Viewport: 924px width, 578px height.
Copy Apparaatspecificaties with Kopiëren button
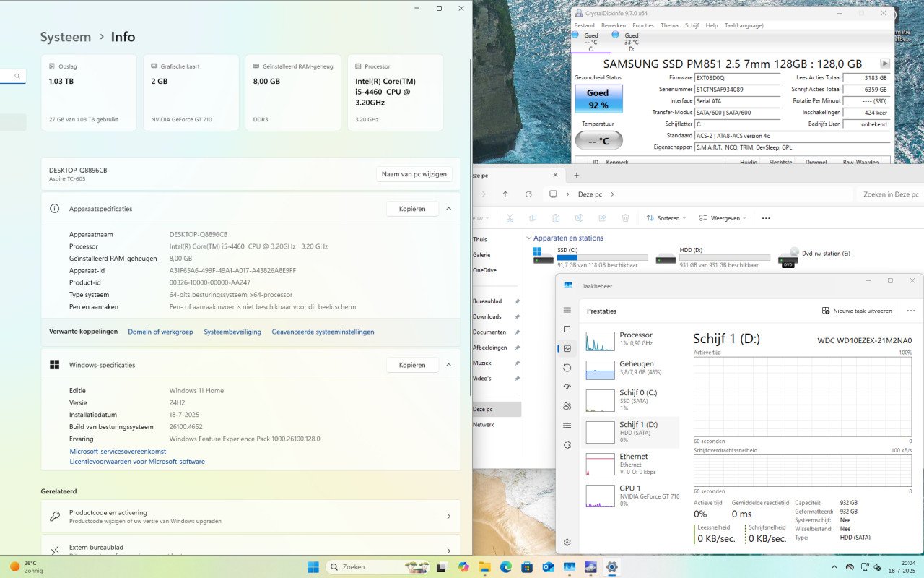[412, 209]
